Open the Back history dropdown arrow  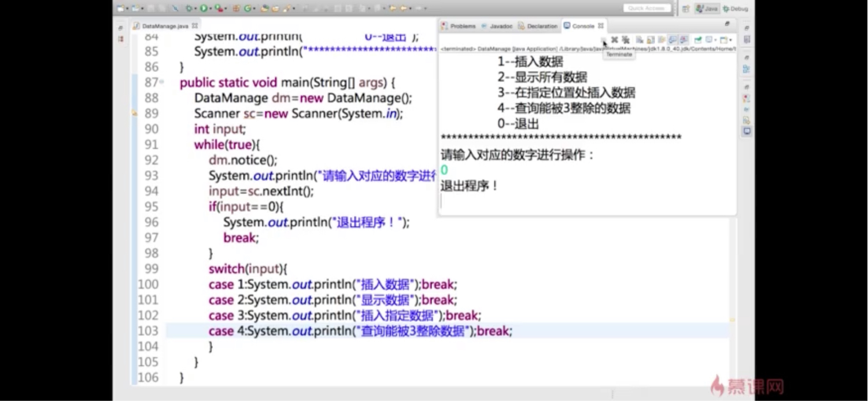tap(411, 9)
